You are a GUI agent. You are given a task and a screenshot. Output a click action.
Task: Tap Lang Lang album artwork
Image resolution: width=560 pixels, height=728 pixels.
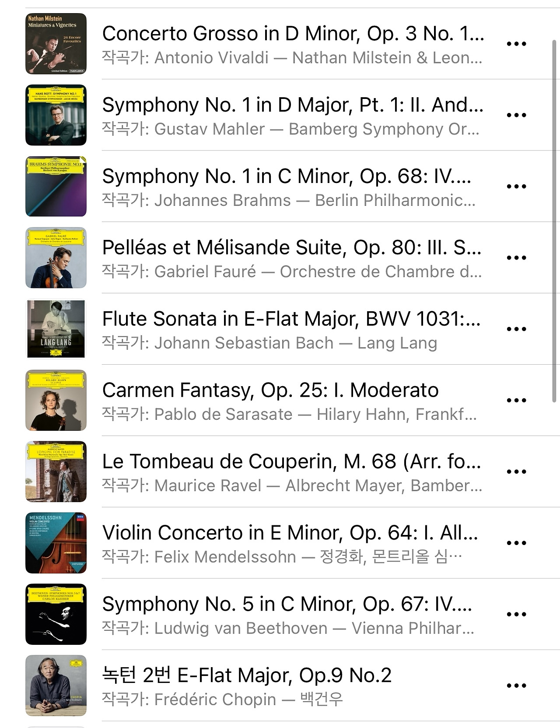click(x=56, y=329)
